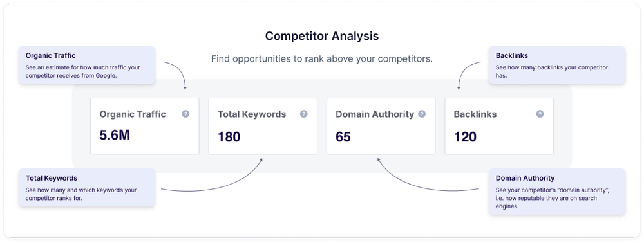Open the Total Keywords metric card
This screenshot has width=644, height=243.
point(263,126)
